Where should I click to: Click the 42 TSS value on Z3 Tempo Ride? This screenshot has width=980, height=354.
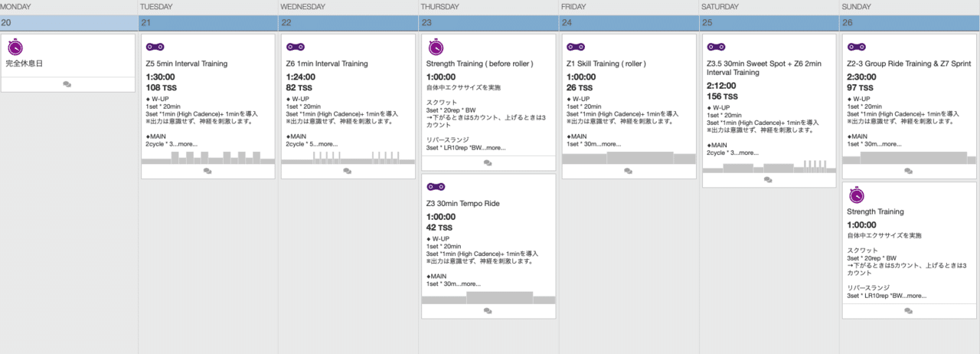441,228
